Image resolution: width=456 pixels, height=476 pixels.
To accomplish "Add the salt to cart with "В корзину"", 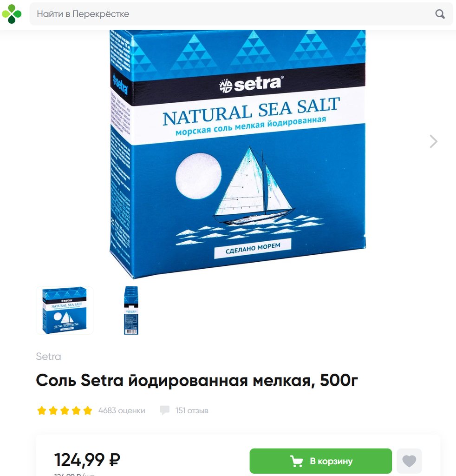I will click(x=321, y=461).
